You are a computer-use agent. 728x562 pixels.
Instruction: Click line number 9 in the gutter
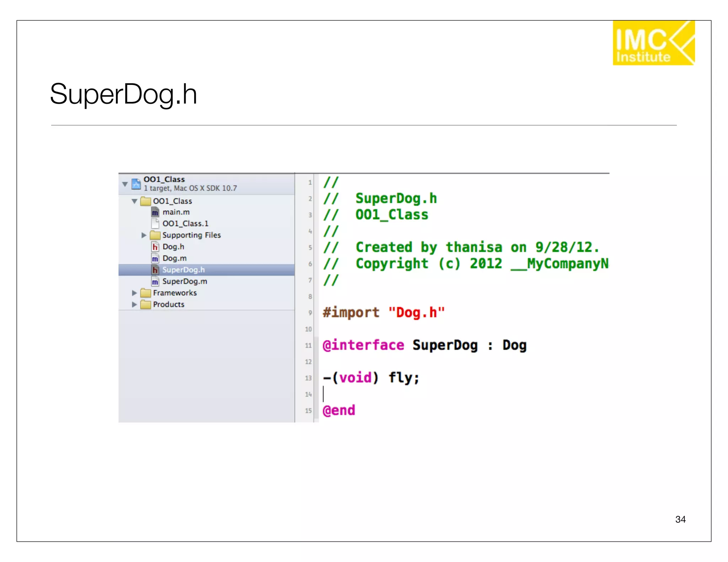[310, 313]
